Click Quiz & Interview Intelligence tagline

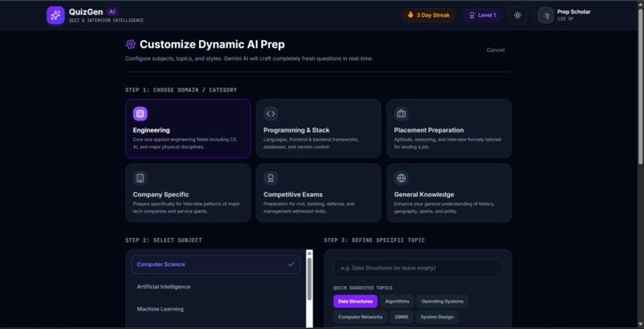pos(106,20)
